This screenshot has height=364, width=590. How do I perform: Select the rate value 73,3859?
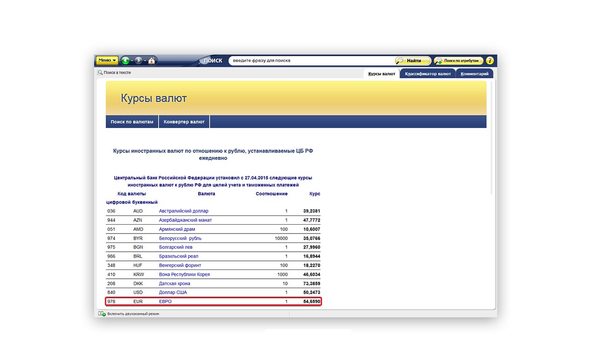coord(311,283)
